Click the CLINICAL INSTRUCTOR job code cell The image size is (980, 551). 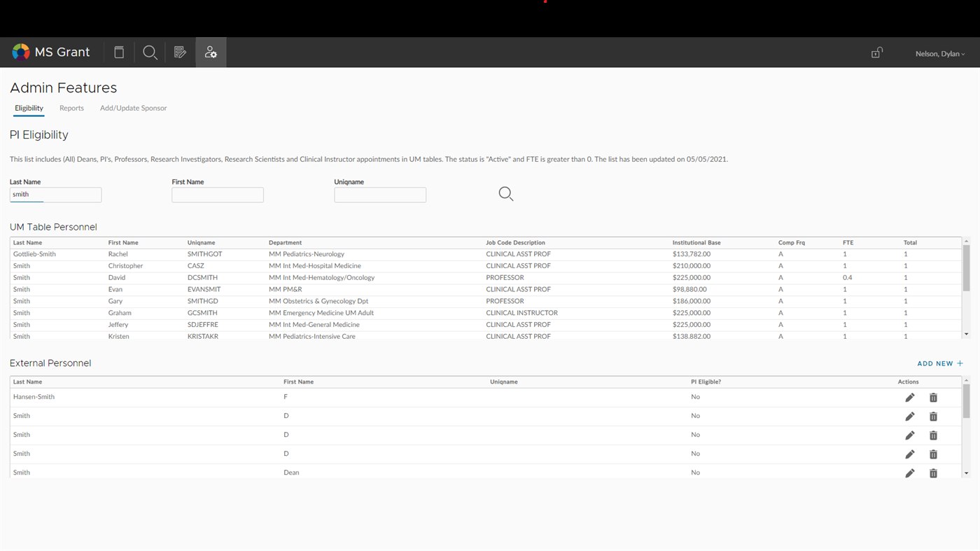pyautogui.click(x=521, y=313)
